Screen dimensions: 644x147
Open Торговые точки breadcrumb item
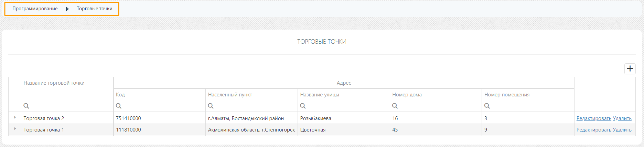tap(95, 9)
